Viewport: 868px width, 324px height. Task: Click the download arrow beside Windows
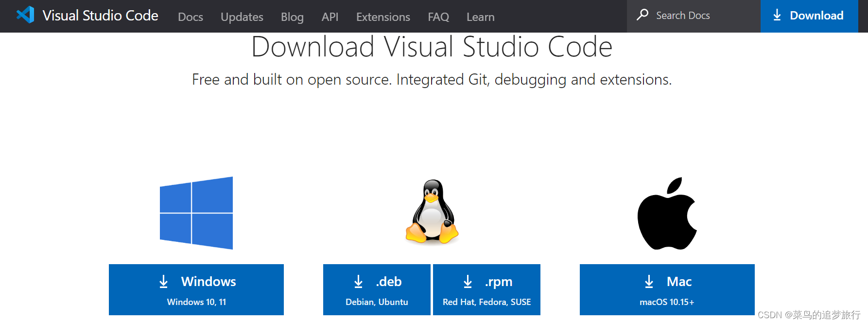[164, 282]
